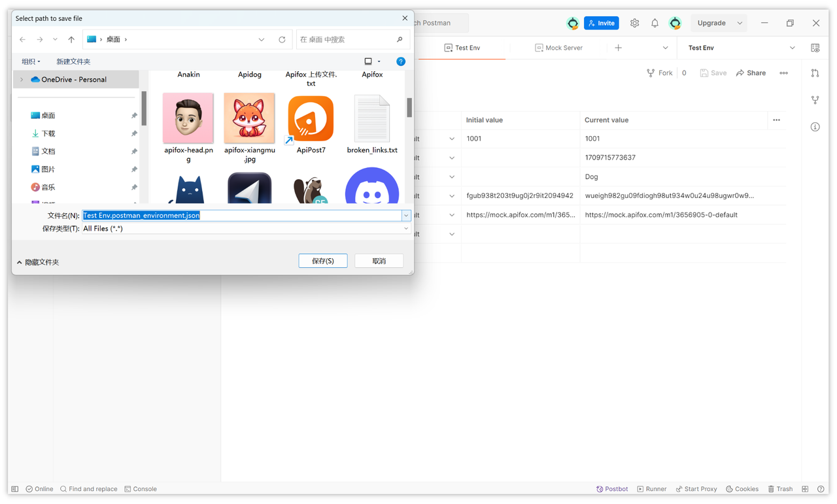Open more actions beside Share
Image resolution: width=837 pixels, height=504 pixels.
783,73
